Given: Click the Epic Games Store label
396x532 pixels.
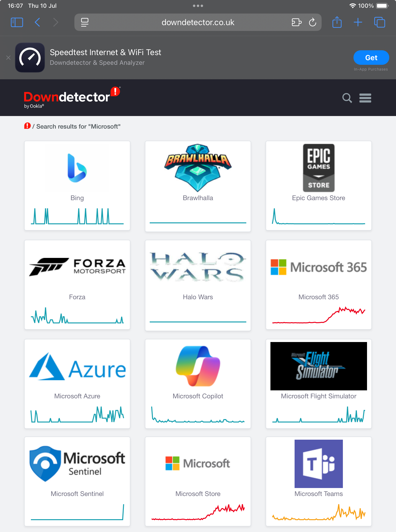Looking at the screenshot, I should point(319,198).
